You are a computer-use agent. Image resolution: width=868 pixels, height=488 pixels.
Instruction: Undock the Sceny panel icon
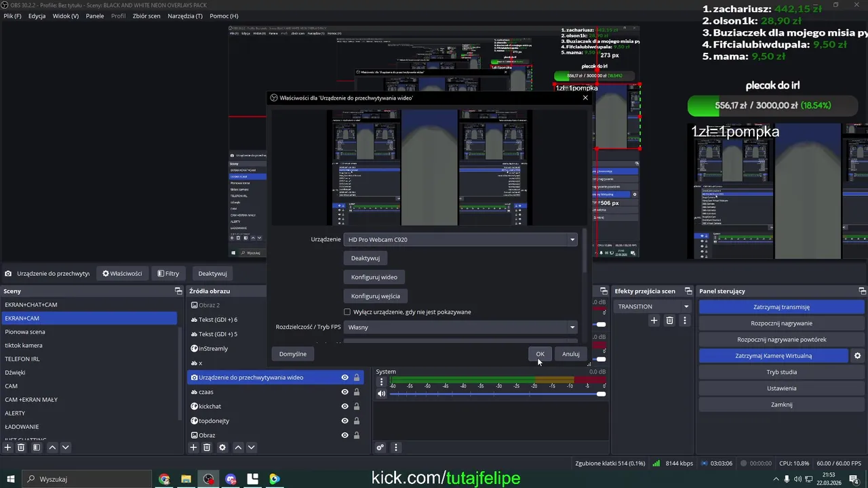[x=178, y=291]
